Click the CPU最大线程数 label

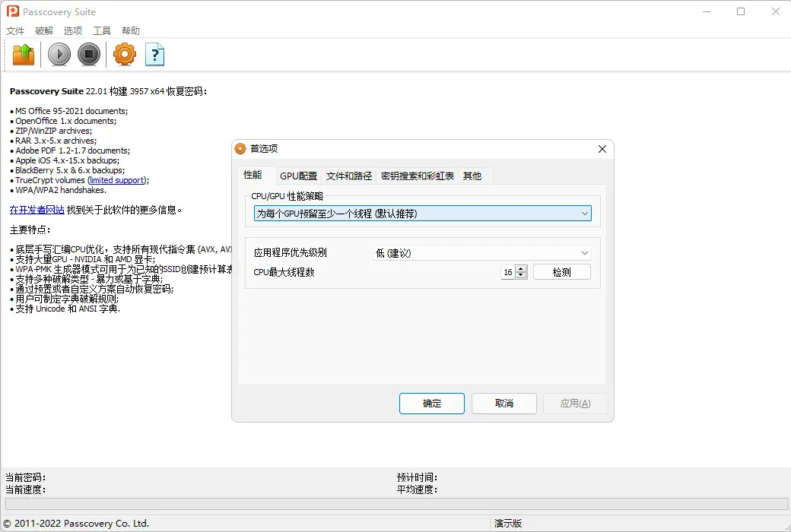284,272
